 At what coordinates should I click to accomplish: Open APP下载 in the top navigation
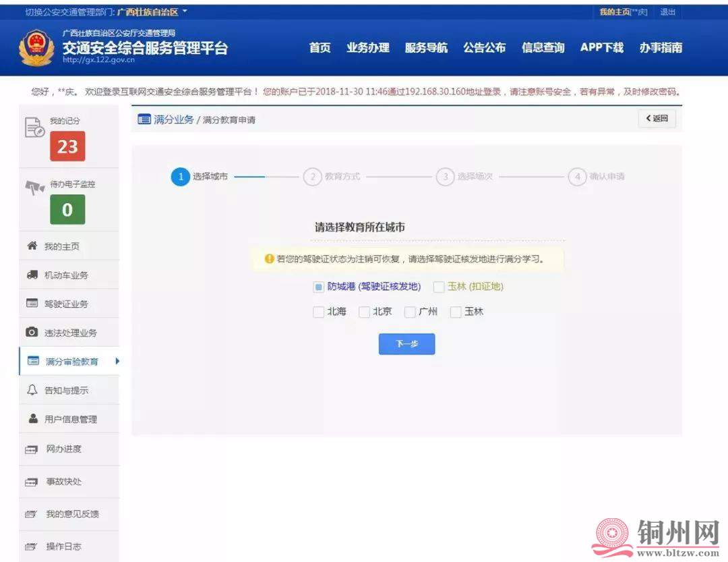(x=602, y=47)
